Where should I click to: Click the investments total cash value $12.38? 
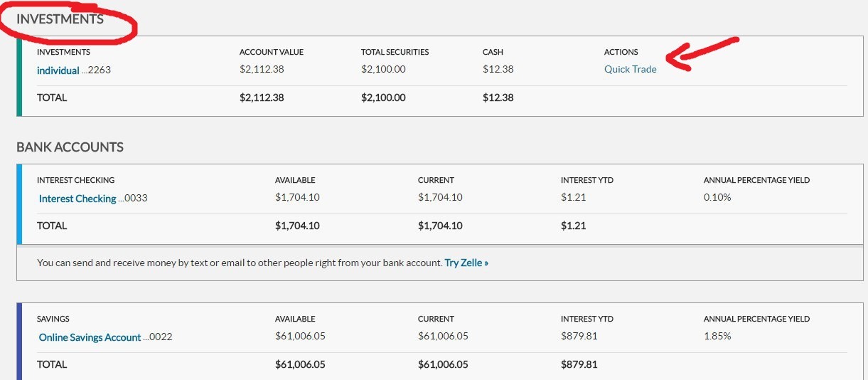point(498,97)
